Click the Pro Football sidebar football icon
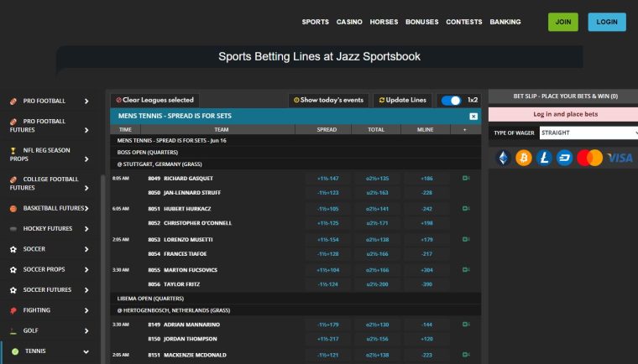This screenshot has width=638, height=364. click(x=13, y=101)
